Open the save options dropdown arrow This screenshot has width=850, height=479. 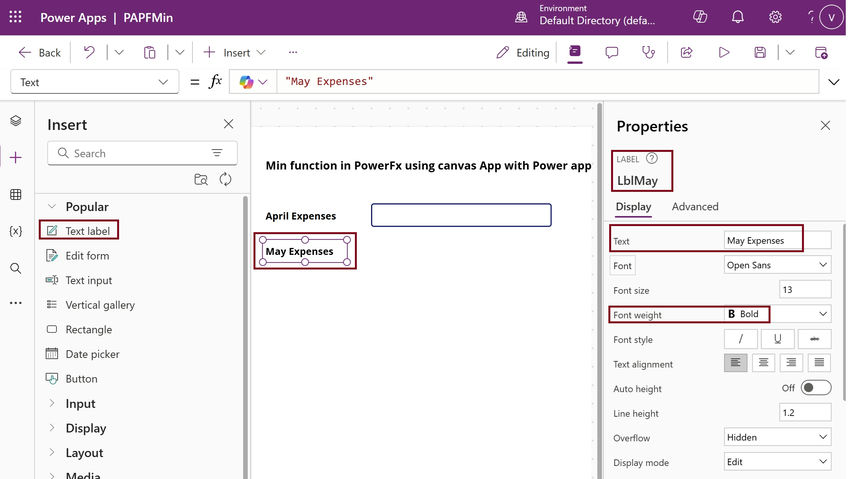(790, 53)
